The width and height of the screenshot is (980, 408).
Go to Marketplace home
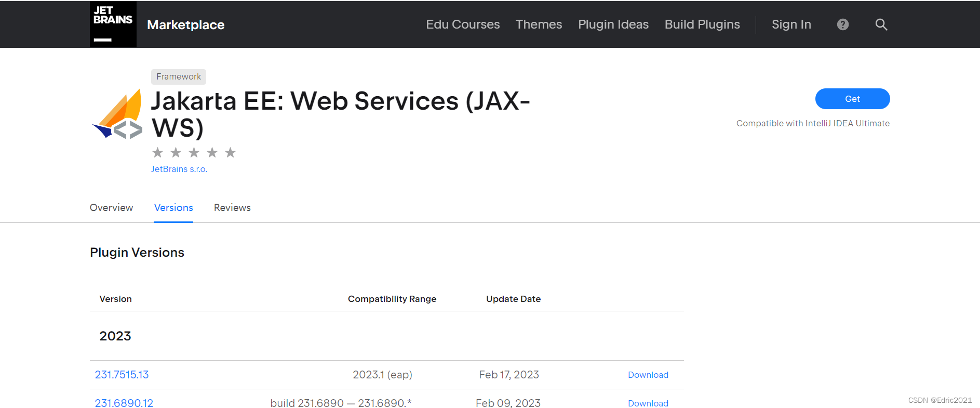[x=186, y=24]
